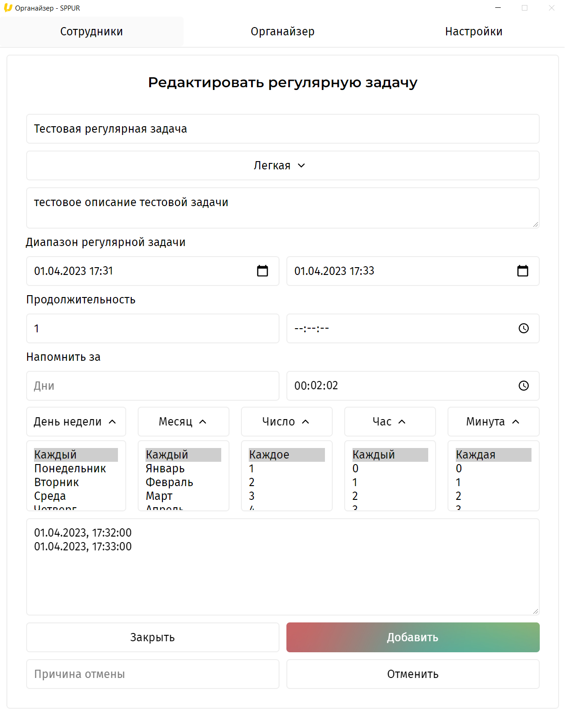Viewport: 565px width, 728px height.
Task: Switch to the Органайзер tab
Action: pos(283,32)
